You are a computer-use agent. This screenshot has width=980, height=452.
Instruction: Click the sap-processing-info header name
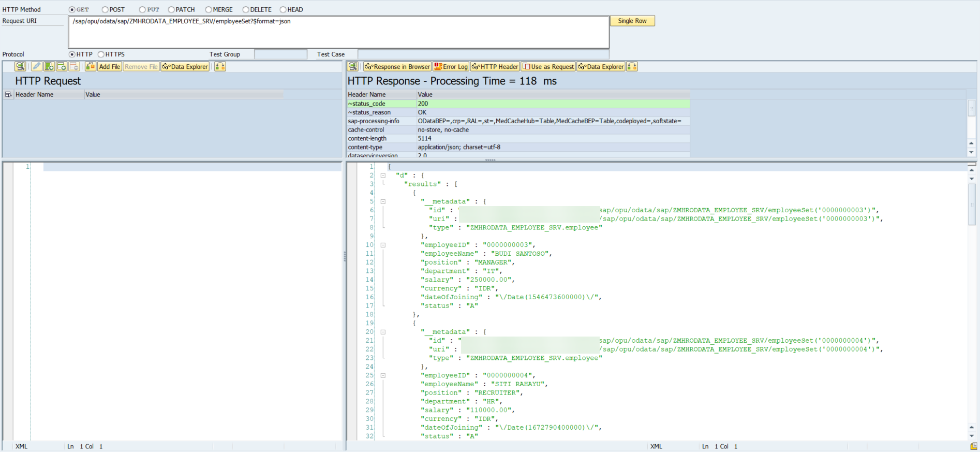pyautogui.click(x=374, y=121)
